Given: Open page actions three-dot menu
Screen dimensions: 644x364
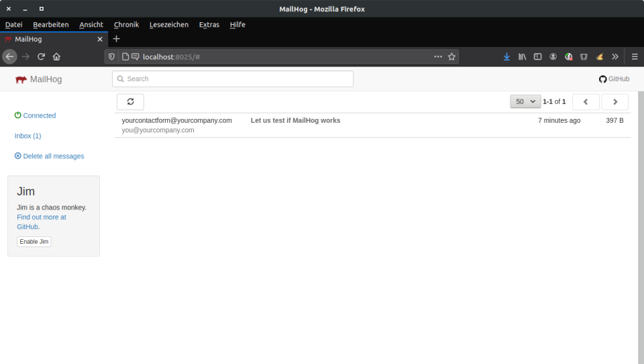Looking at the screenshot, I should coord(438,57).
